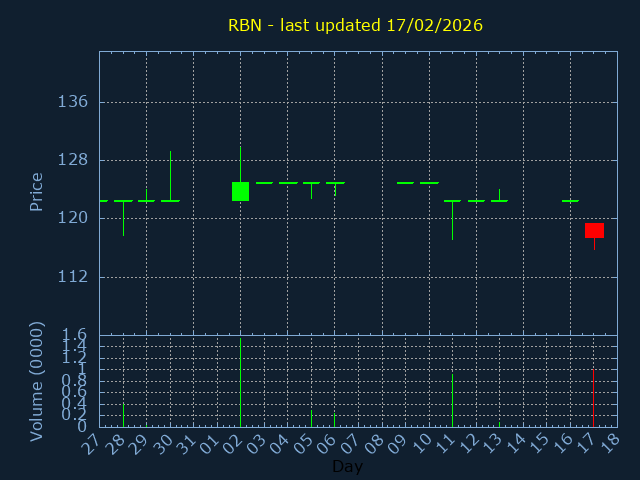Click the Price axis label
The width and height of the screenshot is (640, 480).
(x=37, y=192)
